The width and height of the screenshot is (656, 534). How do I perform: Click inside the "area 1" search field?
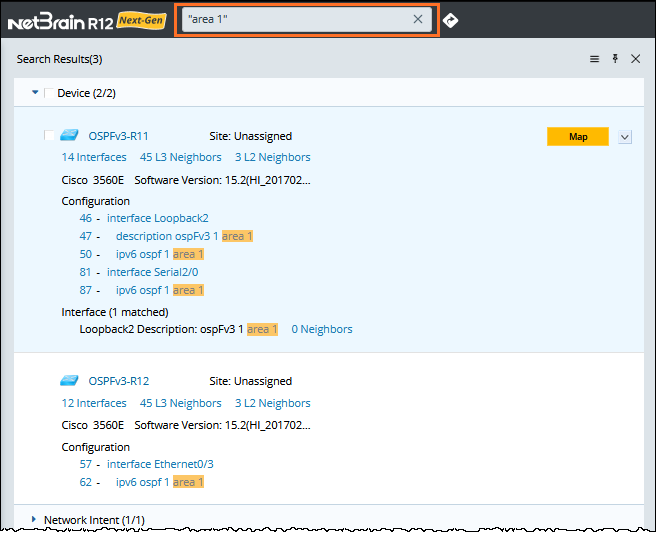coord(295,20)
